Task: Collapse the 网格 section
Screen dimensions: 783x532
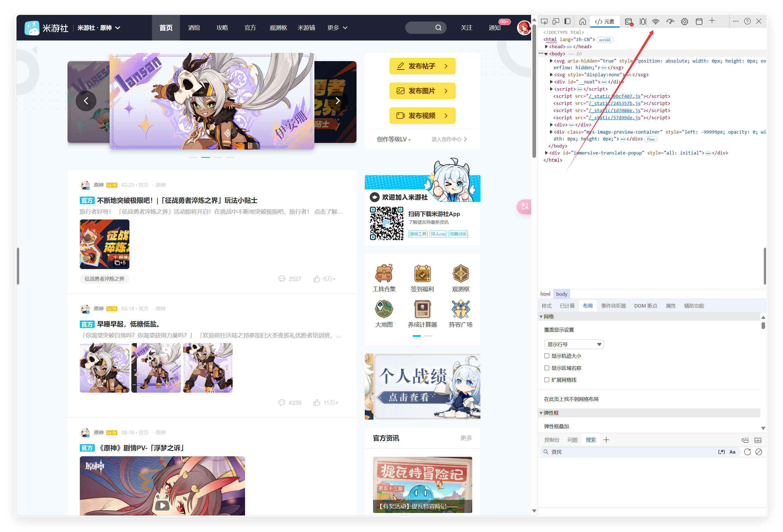Action: click(x=541, y=316)
